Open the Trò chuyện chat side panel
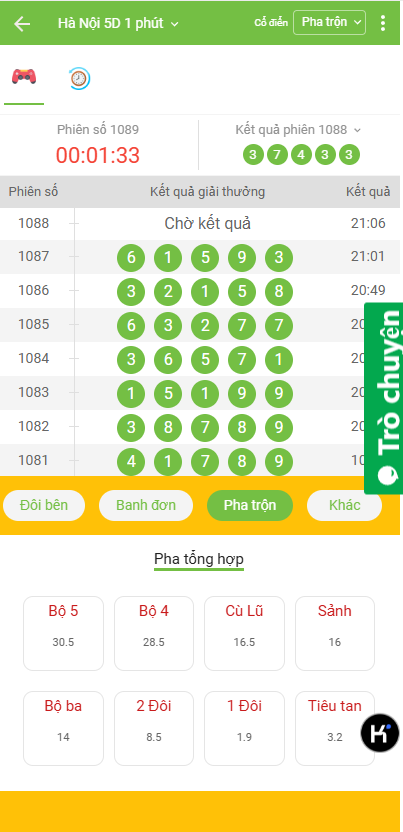403x832 pixels. tap(383, 398)
